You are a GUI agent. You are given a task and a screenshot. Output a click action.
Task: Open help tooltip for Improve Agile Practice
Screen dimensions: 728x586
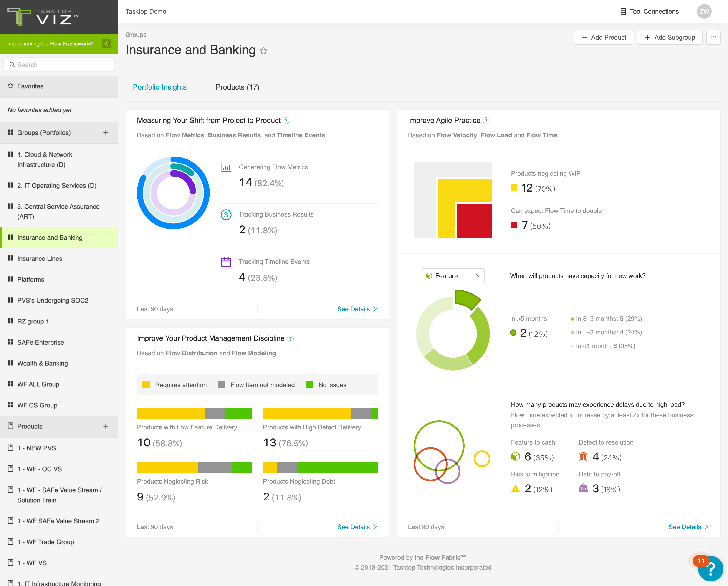486,121
